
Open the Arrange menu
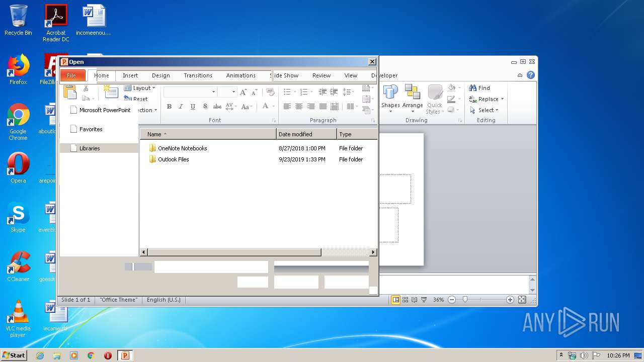tap(413, 99)
